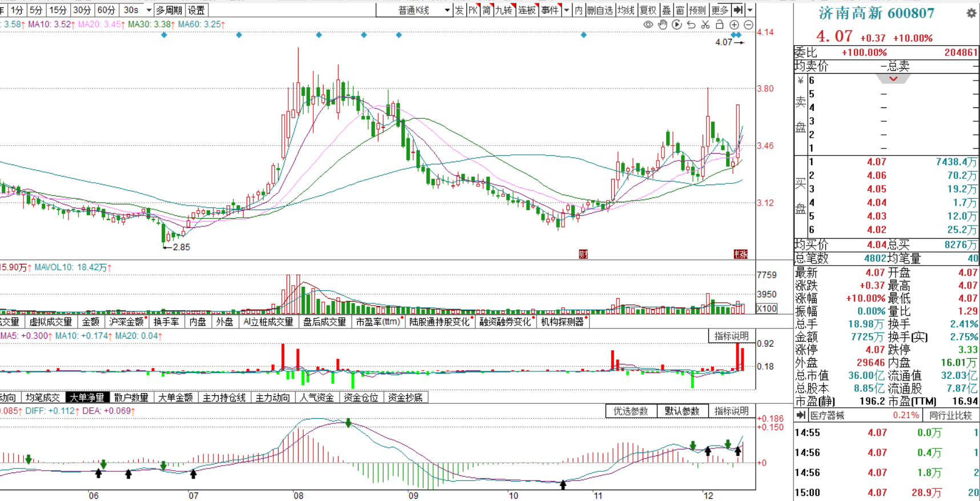Open 指标说明 in 大单净量 panel
Screen dimensions: 980x501
[732, 336]
